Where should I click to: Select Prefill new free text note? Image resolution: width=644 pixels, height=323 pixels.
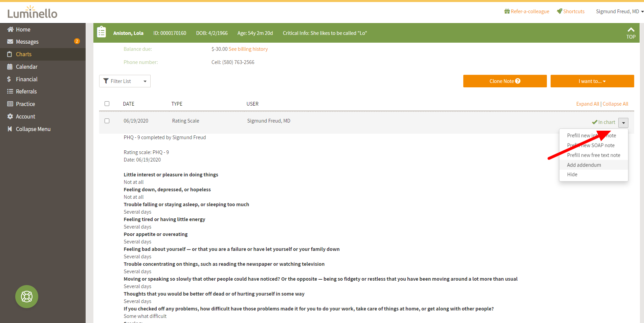594,155
